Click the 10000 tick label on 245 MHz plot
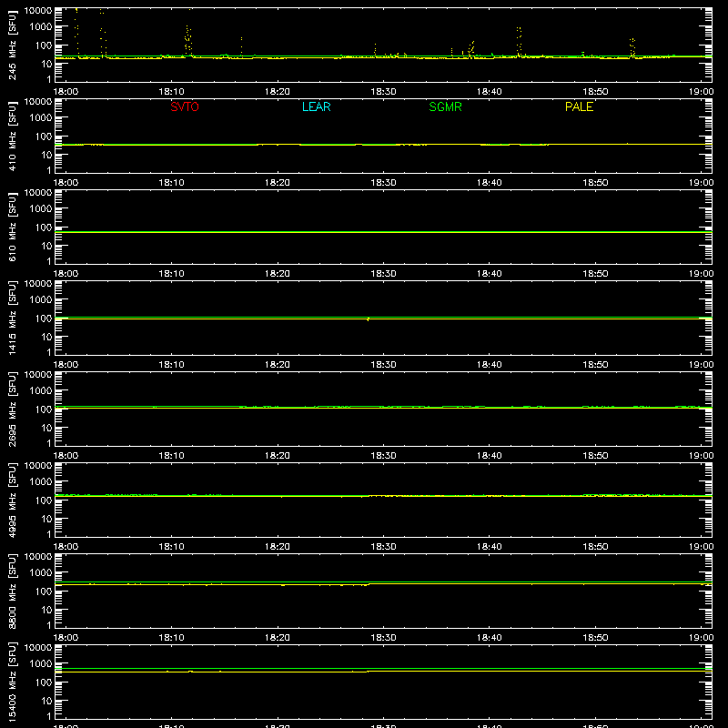The image size is (728, 728). 38,11
